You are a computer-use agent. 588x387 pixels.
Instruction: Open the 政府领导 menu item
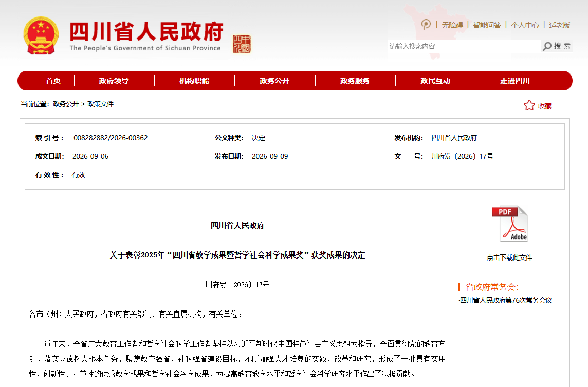(114, 81)
